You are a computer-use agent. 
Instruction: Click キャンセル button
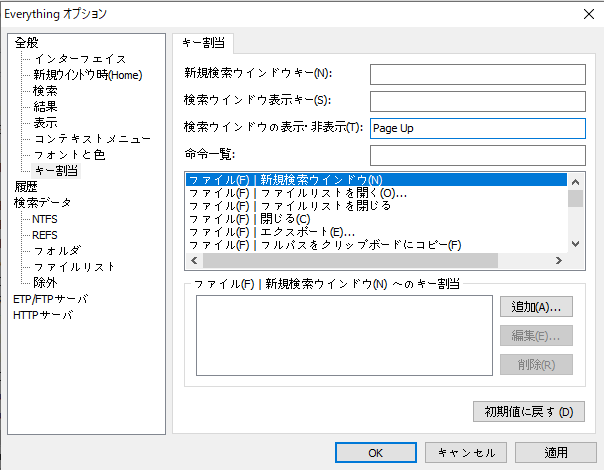[x=466, y=453]
